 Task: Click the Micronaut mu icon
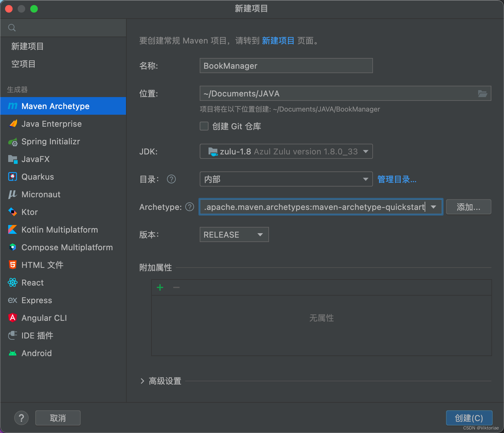[13, 194]
